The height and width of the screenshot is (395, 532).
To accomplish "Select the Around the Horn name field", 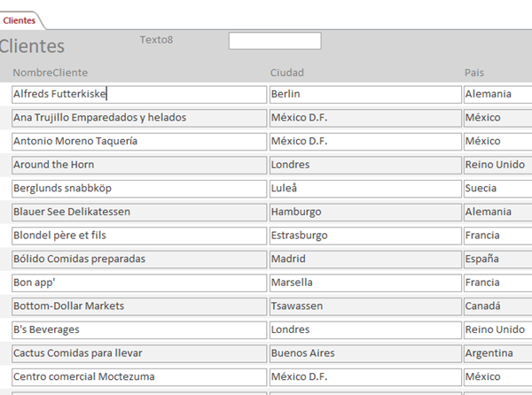I will click(x=139, y=165).
